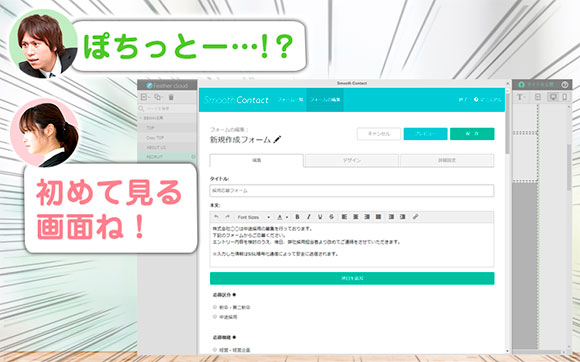Open the 詳細設定 tab
This screenshot has width=580, height=362.
point(447,160)
